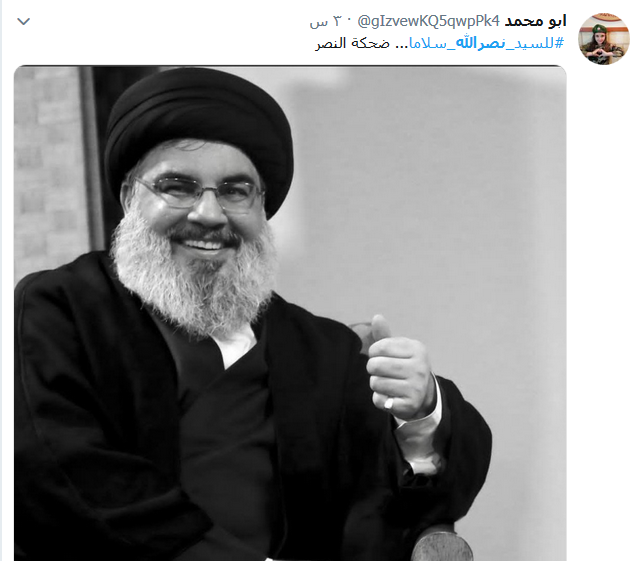Screen dimensions: 641x561
Task: Open the black-and-white tweet photo
Action: point(290,313)
